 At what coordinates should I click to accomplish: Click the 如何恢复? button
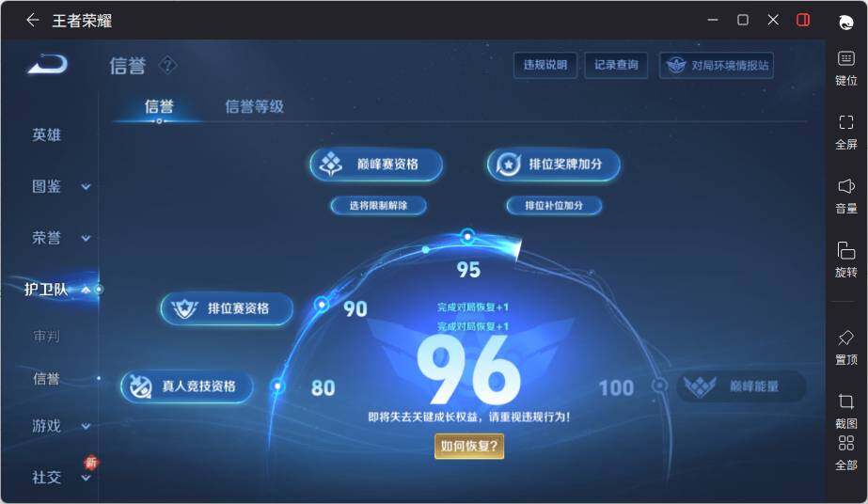point(469,446)
